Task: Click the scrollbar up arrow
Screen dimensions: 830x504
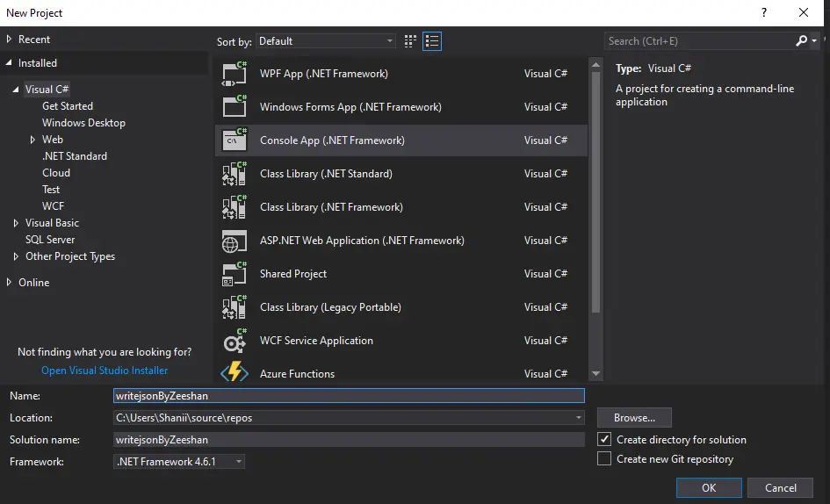Action: [x=595, y=65]
